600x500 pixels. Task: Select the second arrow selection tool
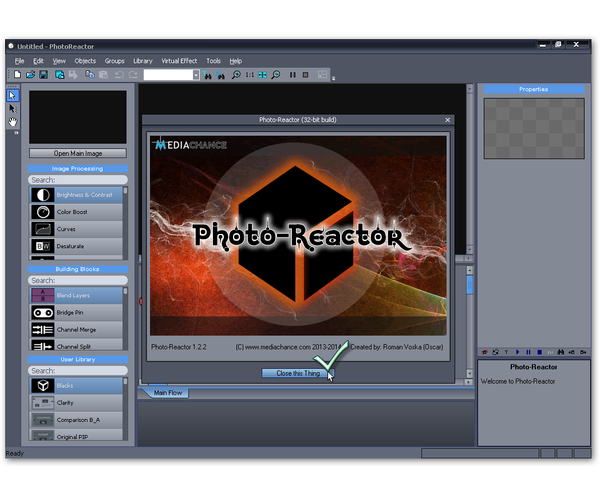[x=12, y=109]
